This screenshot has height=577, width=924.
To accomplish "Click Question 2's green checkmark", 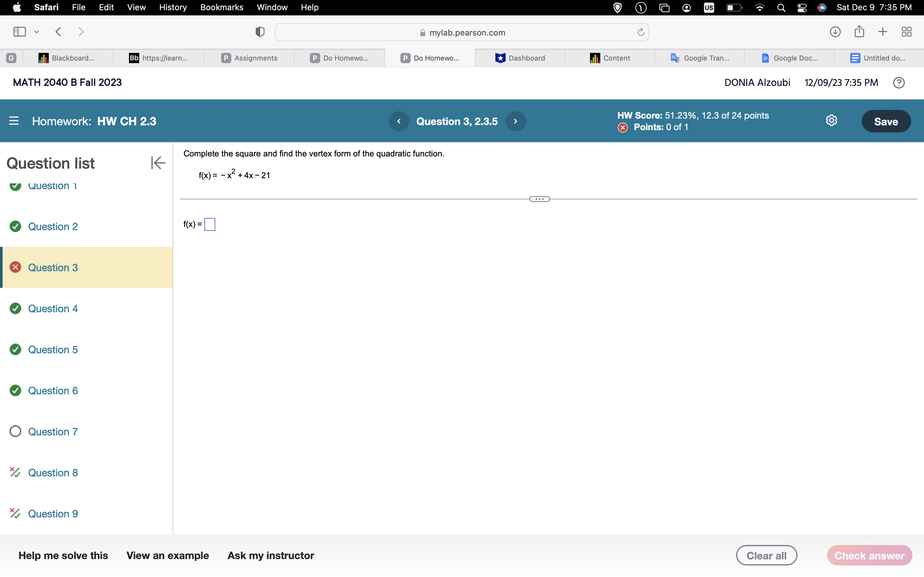I will pyautogui.click(x=15, y=226).
